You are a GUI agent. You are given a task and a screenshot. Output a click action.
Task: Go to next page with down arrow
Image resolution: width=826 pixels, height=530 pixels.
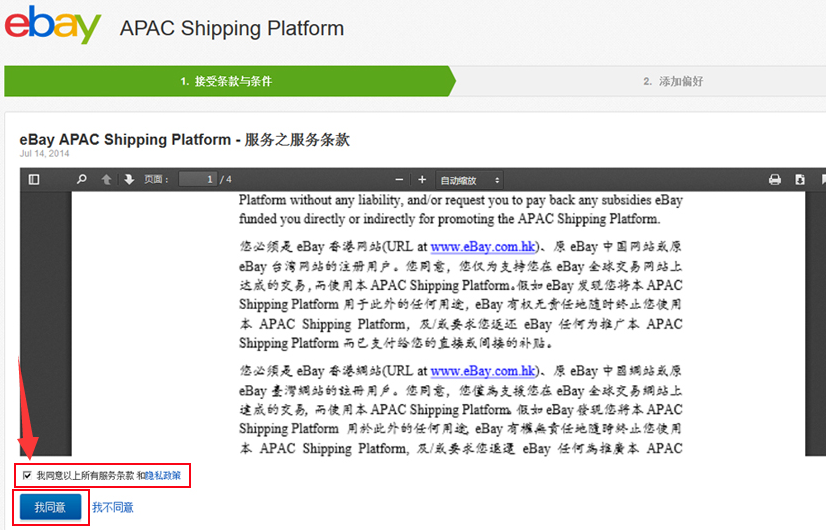pyautogui.click(x=129, y=179)
